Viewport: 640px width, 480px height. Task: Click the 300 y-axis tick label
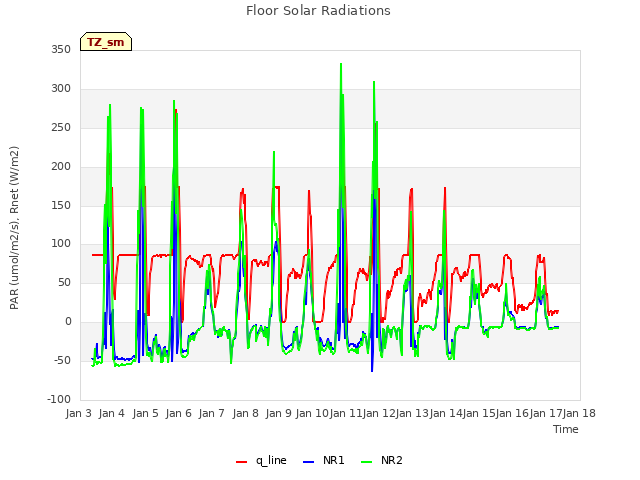61,89
